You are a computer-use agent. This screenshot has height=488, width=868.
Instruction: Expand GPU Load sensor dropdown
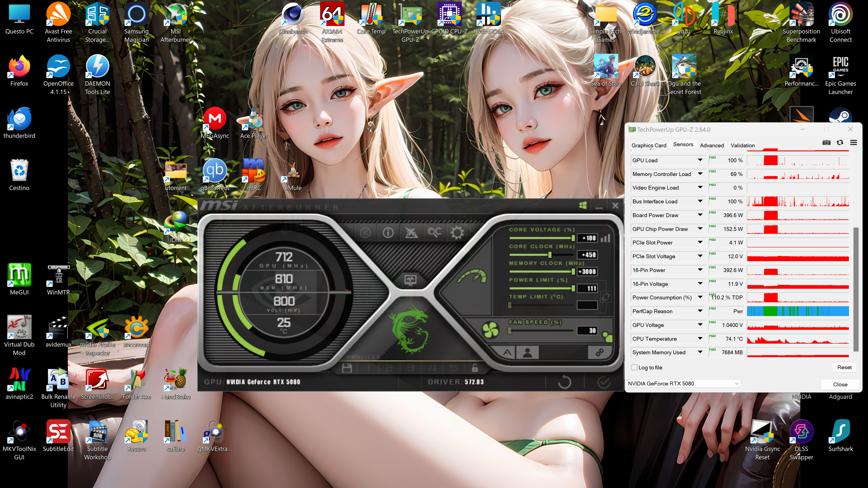(x=700, y=160)
